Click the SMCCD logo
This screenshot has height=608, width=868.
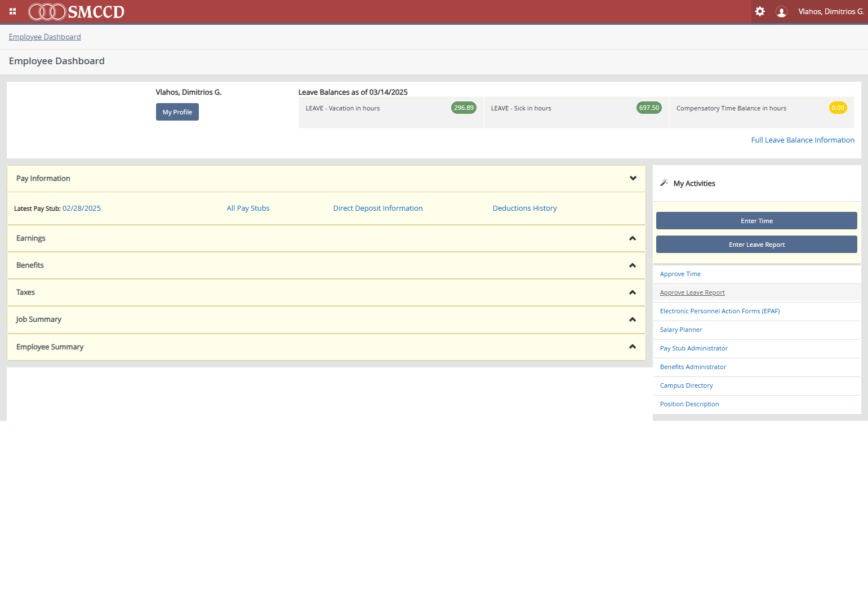click(x=77, y=11)
